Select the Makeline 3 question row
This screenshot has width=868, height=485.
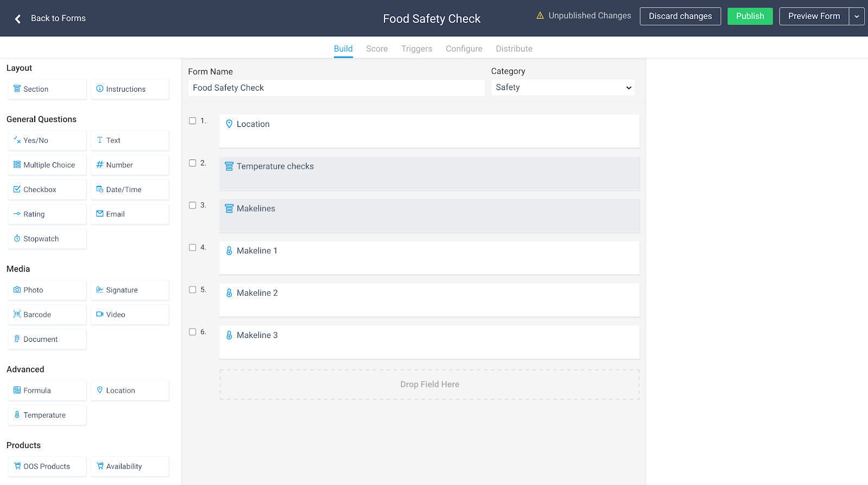[x=430, y=342]
